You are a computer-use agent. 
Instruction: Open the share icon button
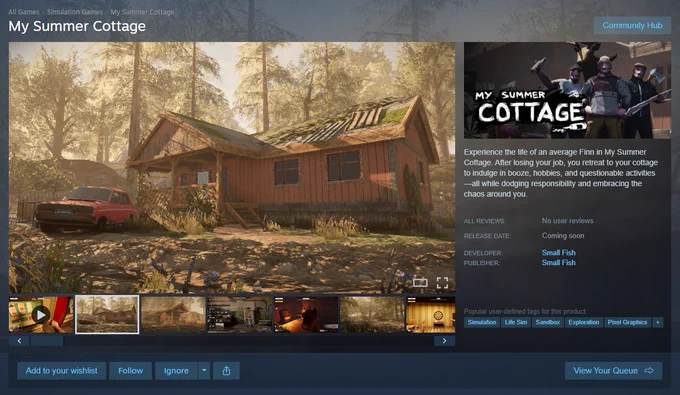point(226,371)
